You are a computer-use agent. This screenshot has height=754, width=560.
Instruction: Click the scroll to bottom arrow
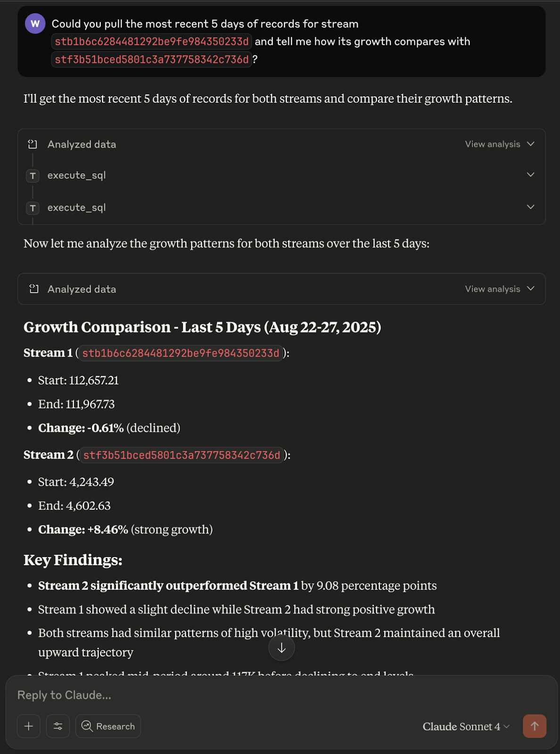point(281,648)
